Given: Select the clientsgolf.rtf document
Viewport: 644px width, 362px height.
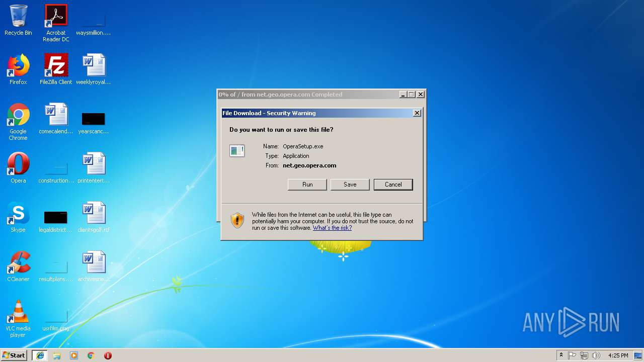Looking at the screenshot, I should [94, 218].
